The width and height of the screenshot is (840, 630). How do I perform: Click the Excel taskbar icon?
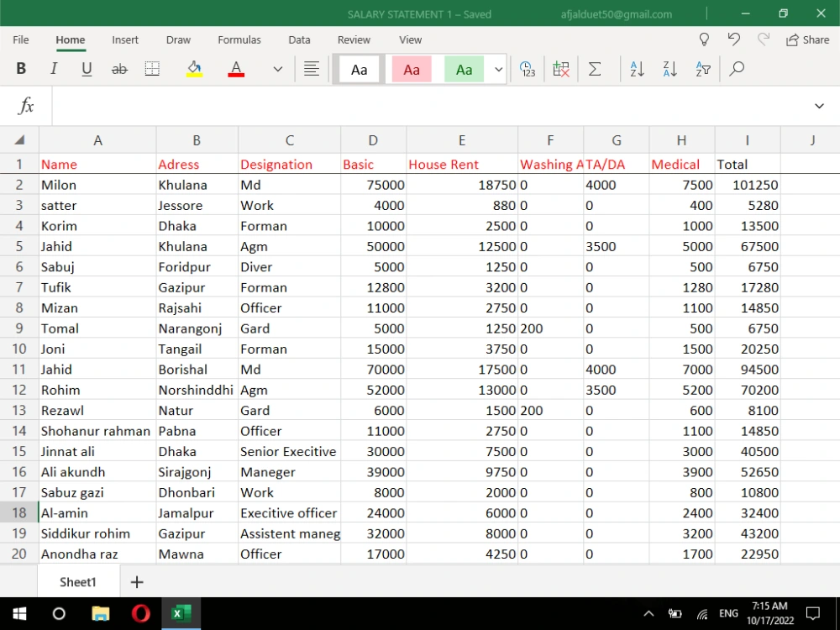click(181, 613)
